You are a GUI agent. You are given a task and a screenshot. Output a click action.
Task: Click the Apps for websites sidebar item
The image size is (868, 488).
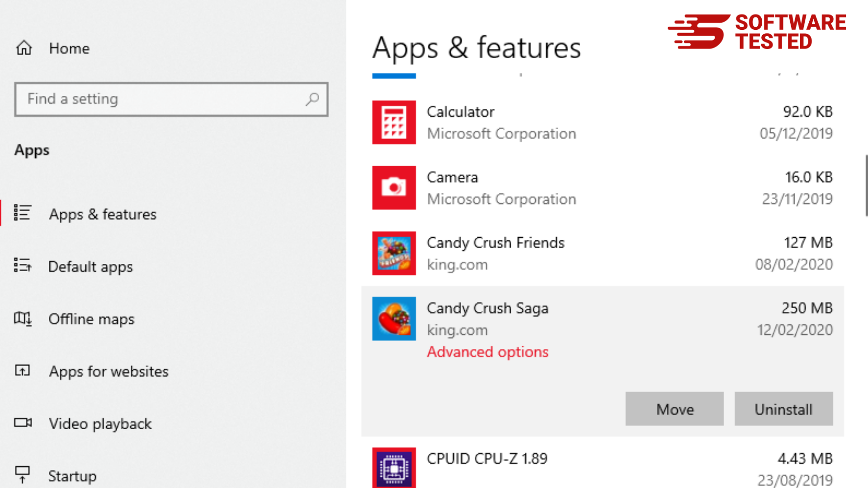[108, 371]
